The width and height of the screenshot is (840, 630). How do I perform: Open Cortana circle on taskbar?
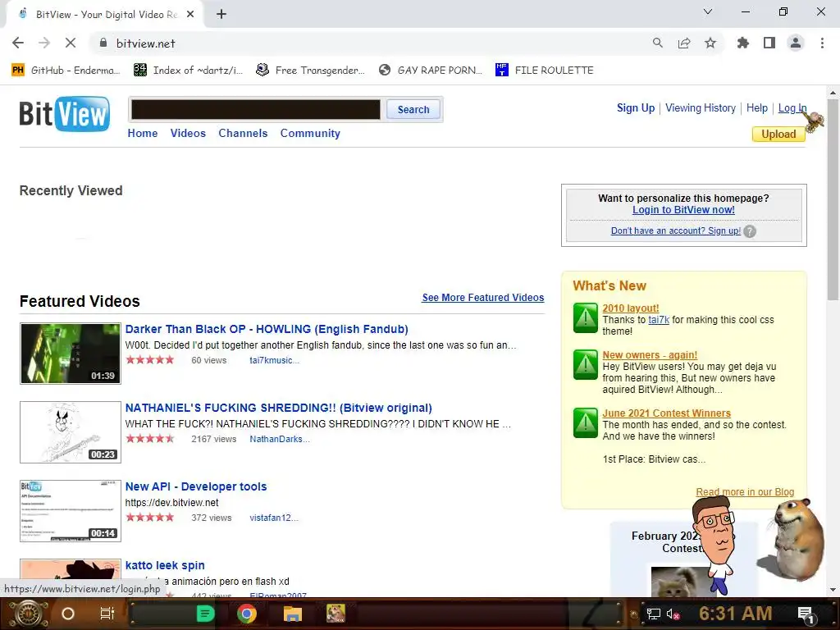(68, 614)
